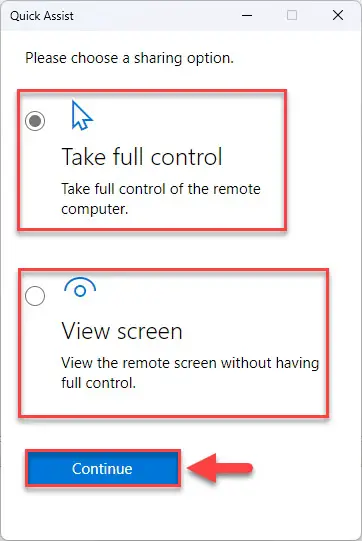Screen dimensions: 362x541
Task: Click "Take full control of the remote" text
Action: tap(161, 189)
